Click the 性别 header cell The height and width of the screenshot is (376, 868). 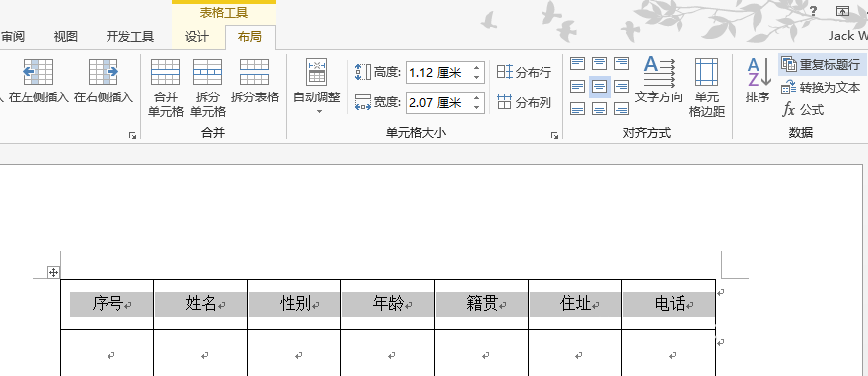[x=295, y=304]
